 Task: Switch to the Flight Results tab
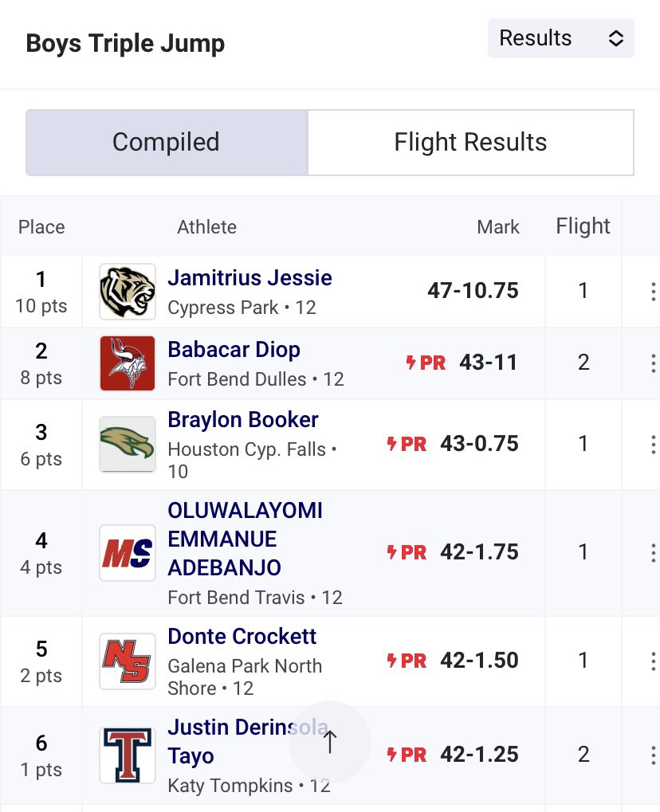[470, 143]
